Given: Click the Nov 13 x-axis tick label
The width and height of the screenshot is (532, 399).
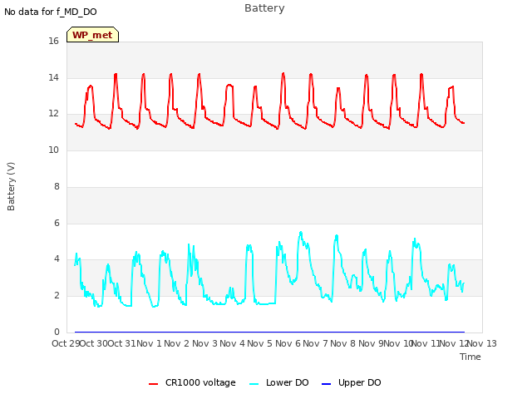Looking at the screenshot, I should [x=482, y=343].
